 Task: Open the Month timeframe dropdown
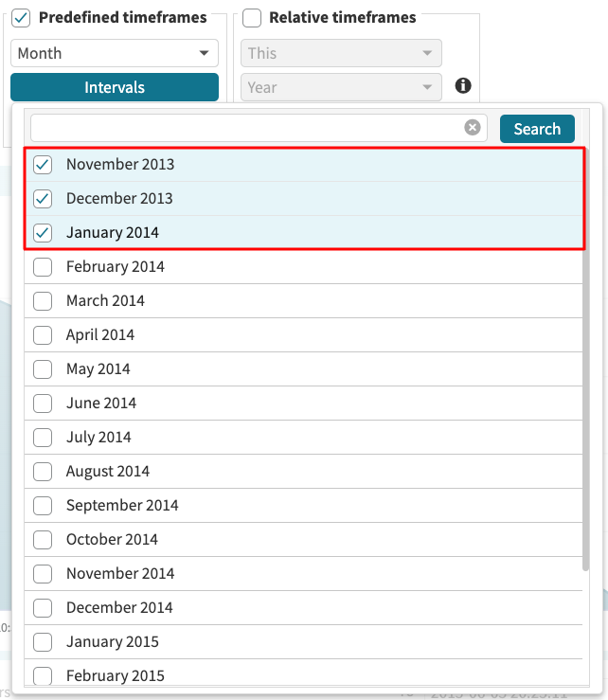coord(115,53)
